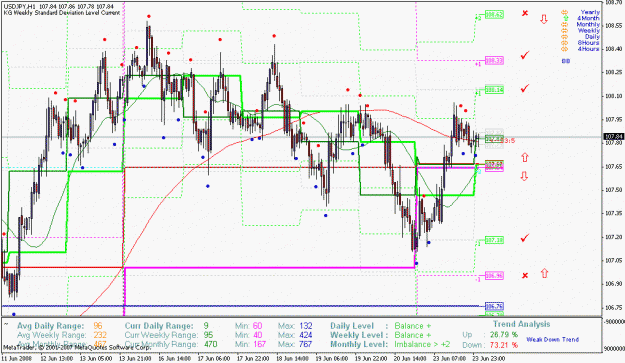Select the magenta 108.33 level label
The height and width of the screenshot is (363, 625).
point(494,61)
